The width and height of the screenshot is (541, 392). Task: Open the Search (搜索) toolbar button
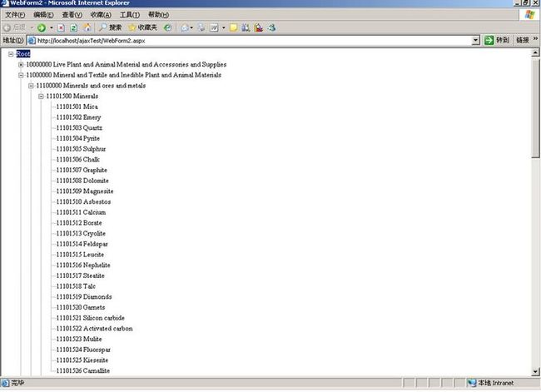[x=110, y=27]
